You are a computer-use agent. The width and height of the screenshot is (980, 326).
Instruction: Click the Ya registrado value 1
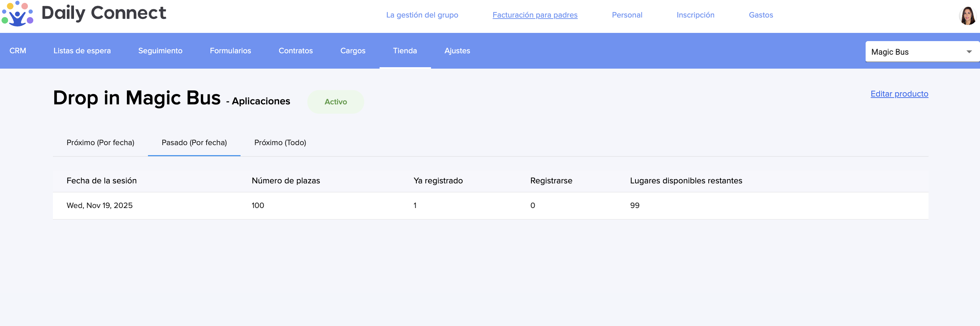(x=415, y=206)
